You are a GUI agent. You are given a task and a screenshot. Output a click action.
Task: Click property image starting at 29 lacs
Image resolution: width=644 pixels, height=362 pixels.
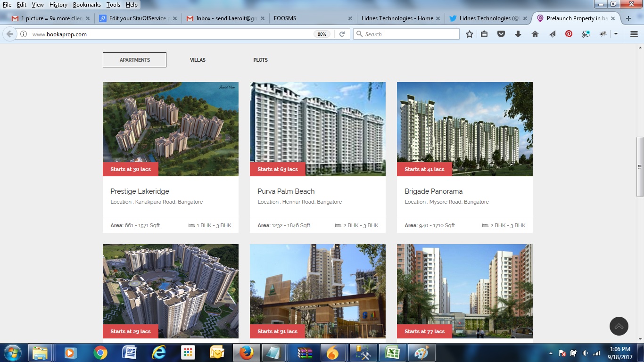171,291
